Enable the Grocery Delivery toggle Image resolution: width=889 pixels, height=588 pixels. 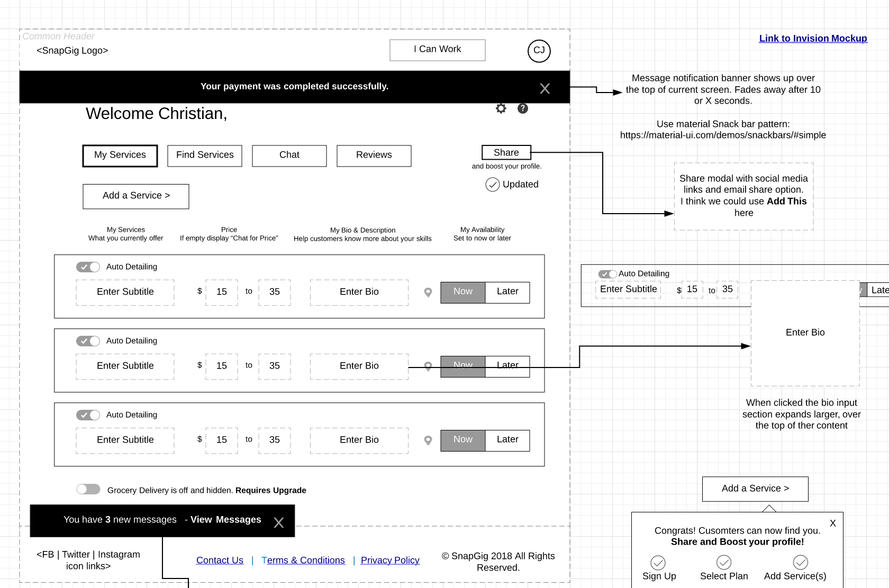[88, 490]
